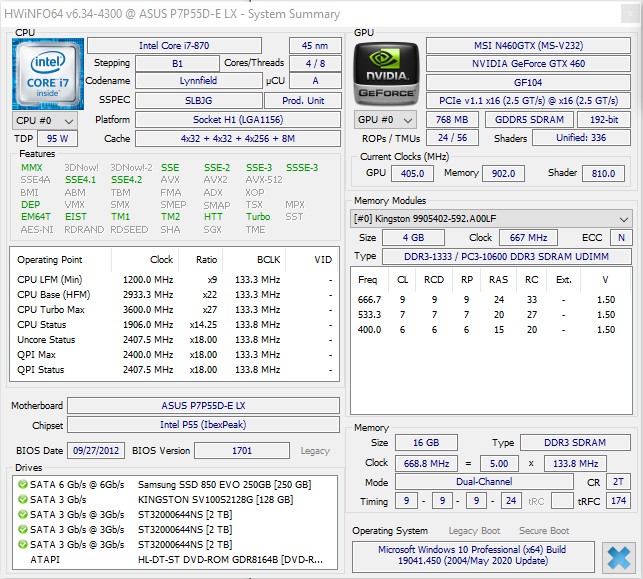Click the memory clock 668.8 MHz field
This screenshot has height=579, width=643.
(426, 464)
